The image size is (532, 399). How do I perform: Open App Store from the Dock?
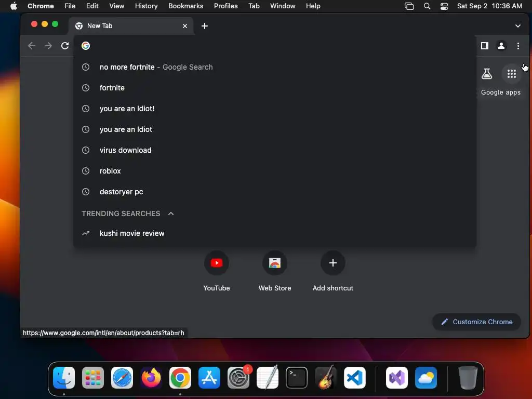pyautogui.click(x=209, y=378)
